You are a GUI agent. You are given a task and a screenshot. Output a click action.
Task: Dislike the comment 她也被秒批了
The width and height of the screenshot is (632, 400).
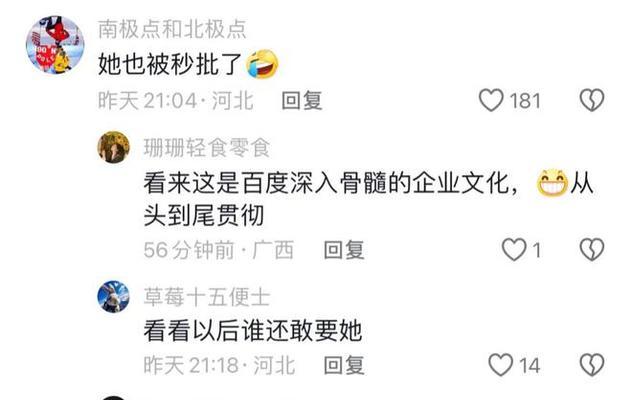tap(592, 100)
